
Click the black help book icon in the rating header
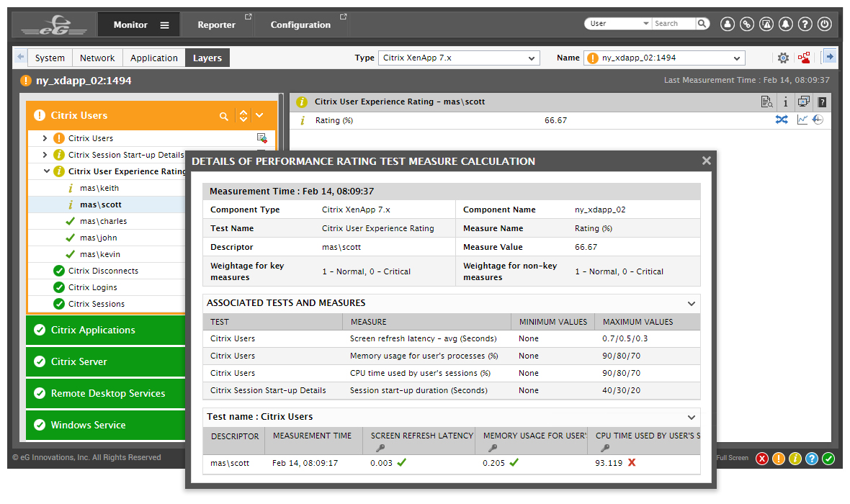point(822,102)
